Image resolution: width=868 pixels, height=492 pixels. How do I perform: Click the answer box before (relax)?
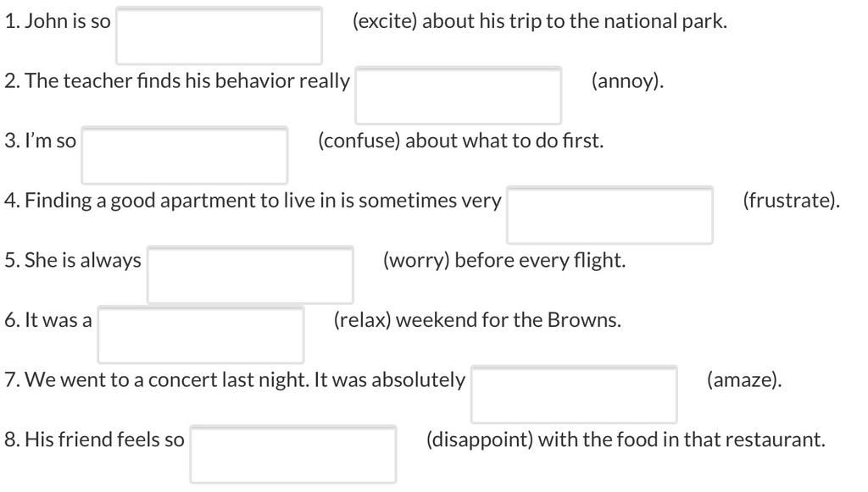tap(201, 334)
